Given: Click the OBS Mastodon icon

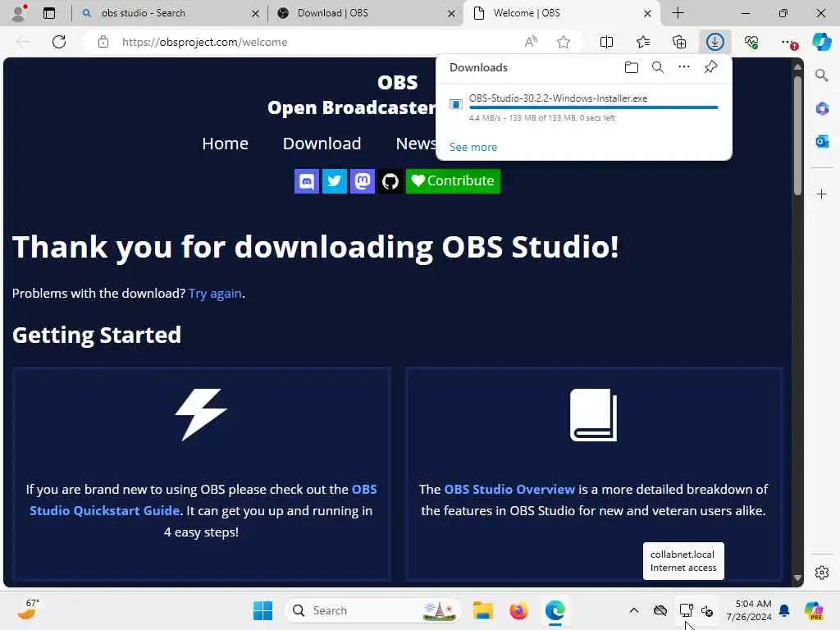Looking at the screenshot, I should click(x=363, y=181).
